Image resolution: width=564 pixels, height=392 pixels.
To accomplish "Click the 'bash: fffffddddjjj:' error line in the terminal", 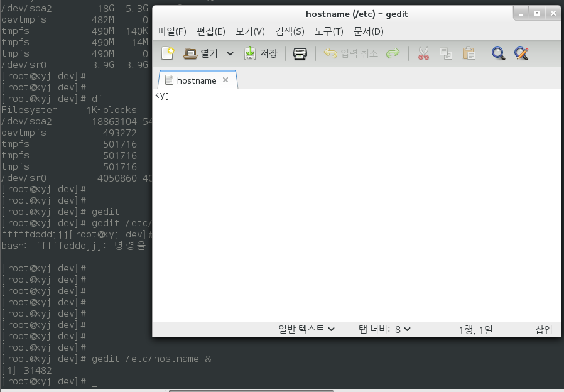I will [x=73, y=246].
